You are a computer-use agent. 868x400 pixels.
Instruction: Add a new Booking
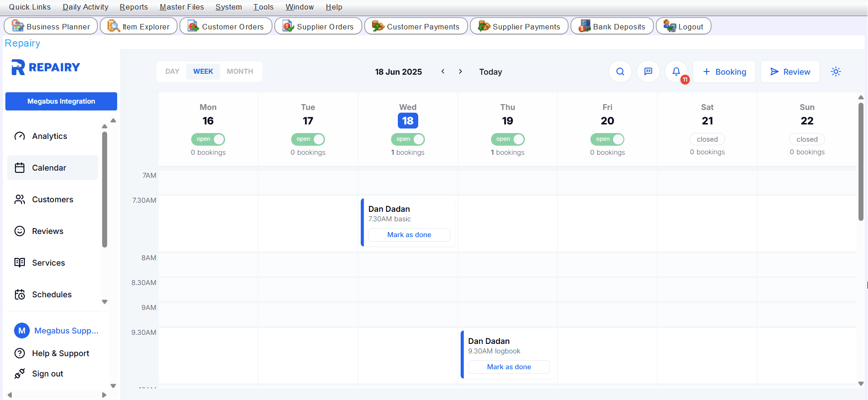point(724,71)
